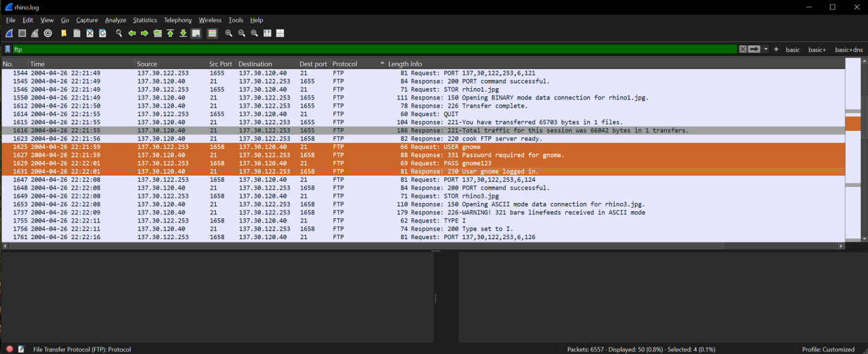
Task: Add a display filter button
Action: 776,49
